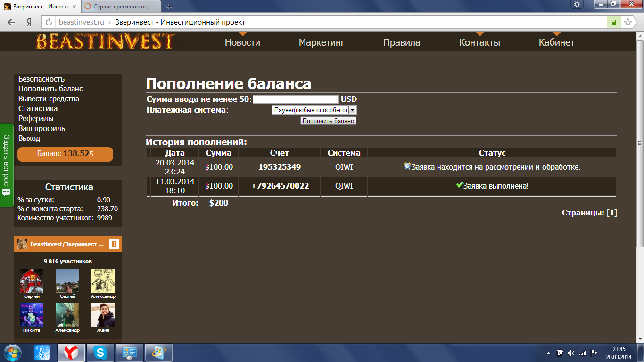Open browser settings gear icon
Image resolution: width=644 pixels, height=362 pixels.
click(x=577, y=4)
